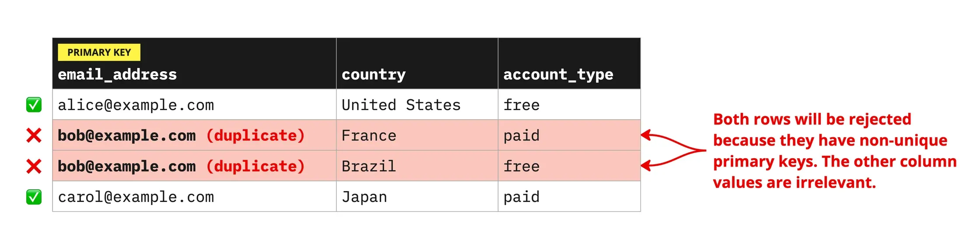Image resolution: width=980 pixels, height=240 pixels.
Task: Click the arrowhead pointing at the Brazil row
Action: pos(646,166)
